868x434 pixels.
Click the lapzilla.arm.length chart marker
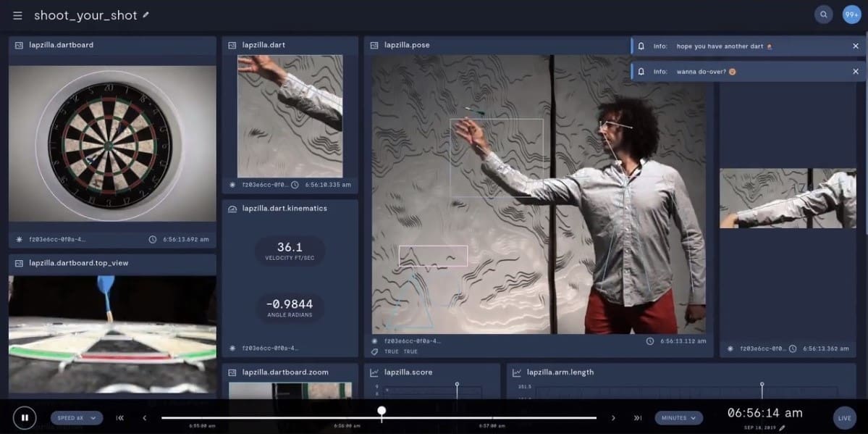coord(762,384)
